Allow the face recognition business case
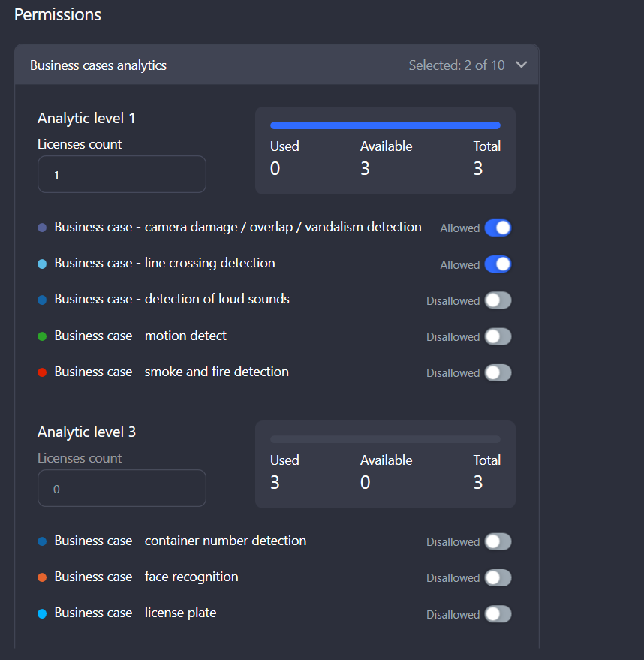Viewport: 644px width, 660px height. coord(498,577)
